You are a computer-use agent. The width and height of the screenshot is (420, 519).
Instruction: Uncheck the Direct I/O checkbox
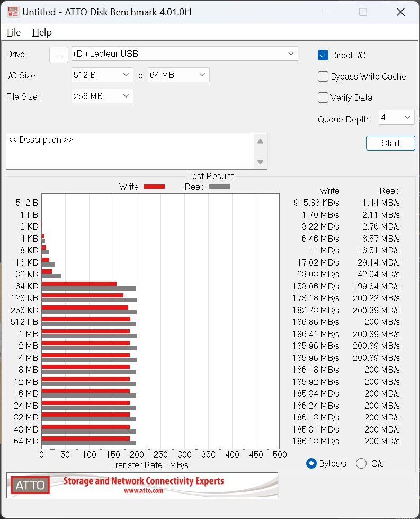point(323,55)
